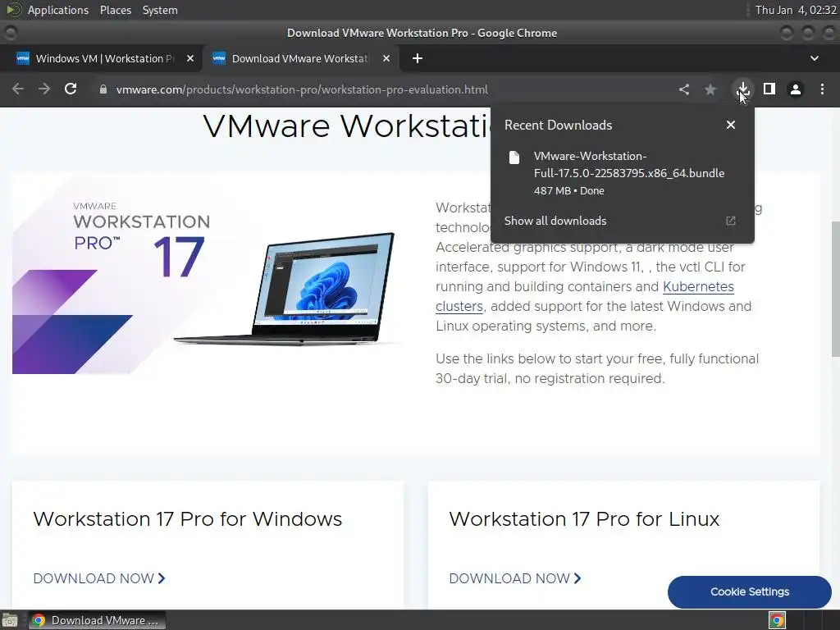Viewport: 840px width, 630px height.
Task: Click Show all downloads
Action: (555, 221)
